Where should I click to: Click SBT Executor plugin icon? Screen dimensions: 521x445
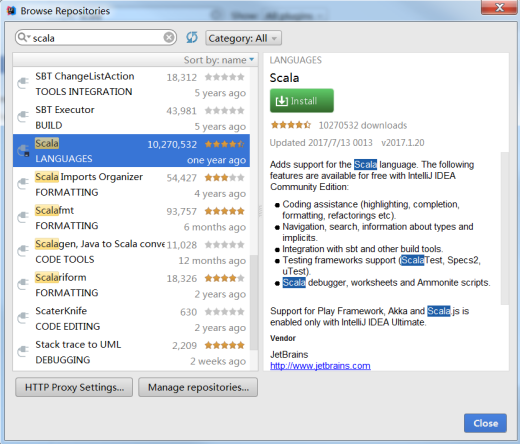point(23,117)
